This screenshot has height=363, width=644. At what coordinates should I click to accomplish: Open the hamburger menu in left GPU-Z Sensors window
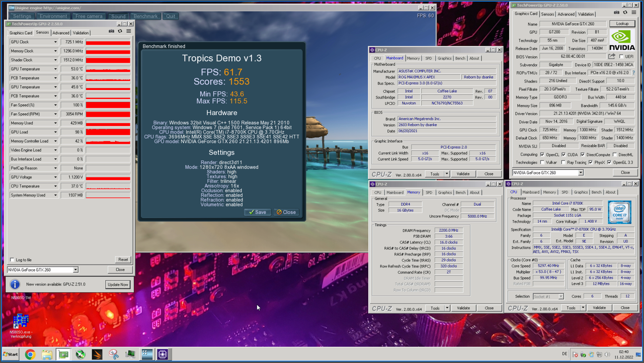click(128, 31)
